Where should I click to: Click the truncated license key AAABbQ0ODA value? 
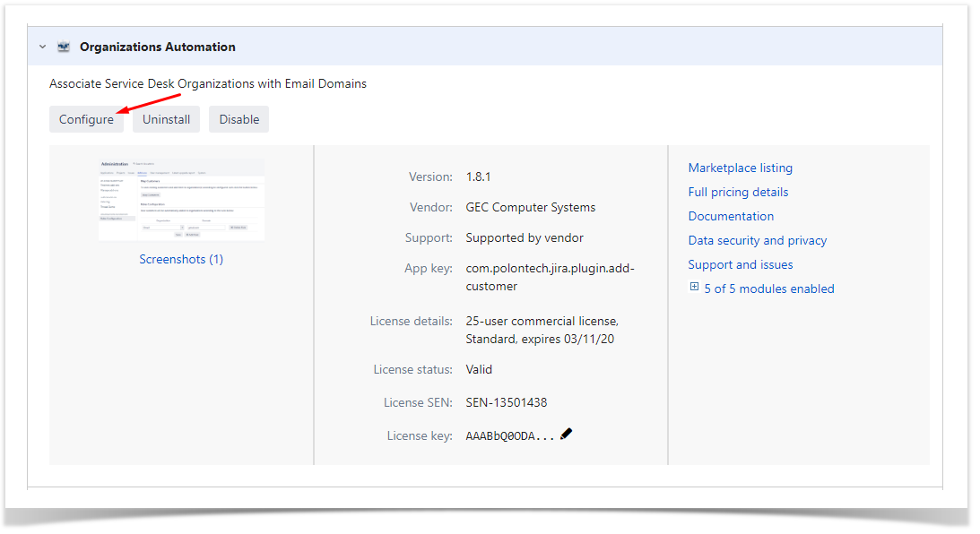pyautogui.click(x=509, y=436)
